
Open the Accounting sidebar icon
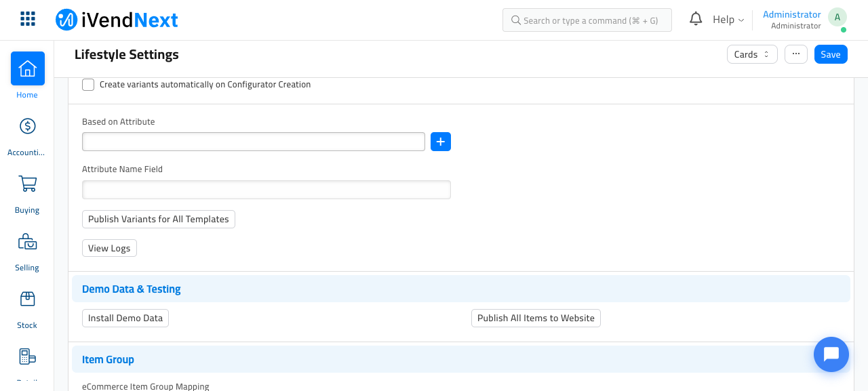coord(28,126)
